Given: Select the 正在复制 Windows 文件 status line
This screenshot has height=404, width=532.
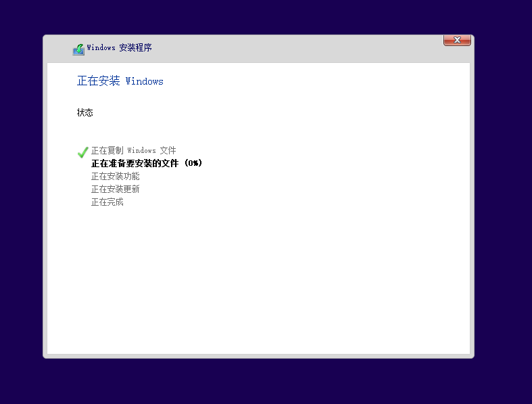Looking at the screenshot, I should pyautogui.click(x=133, y=150).
